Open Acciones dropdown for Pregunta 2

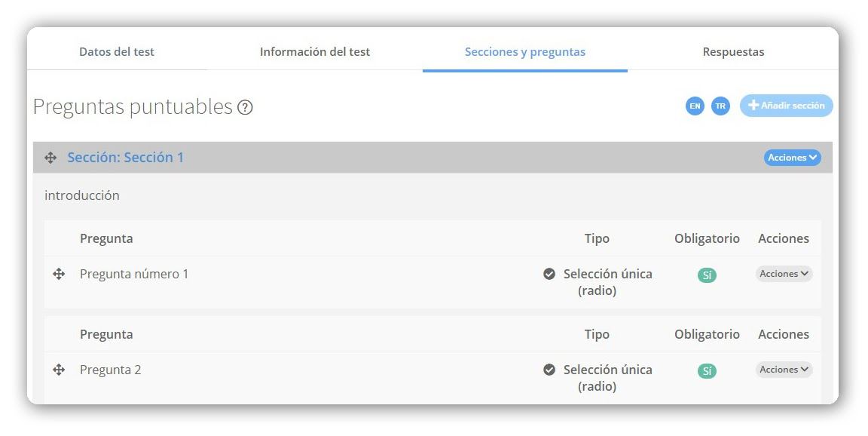click(784, 370)
